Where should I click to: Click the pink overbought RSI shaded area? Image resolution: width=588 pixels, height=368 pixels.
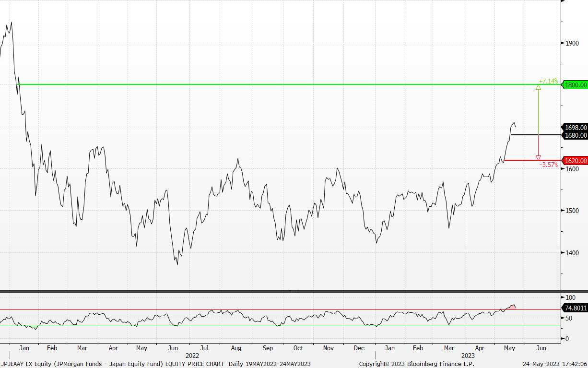(512, 307)
